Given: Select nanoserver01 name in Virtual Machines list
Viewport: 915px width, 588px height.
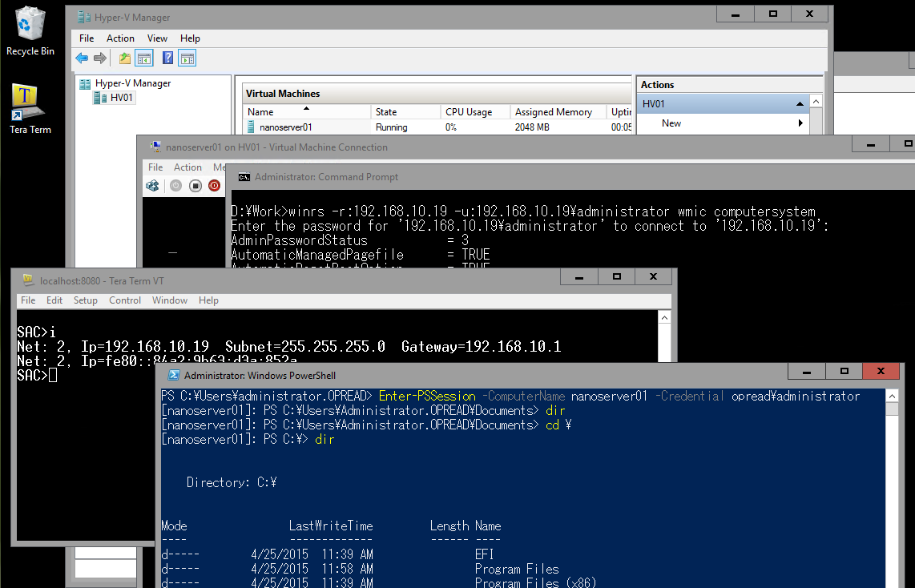Looking at the screenshot, I should click(x=286, y=127).
